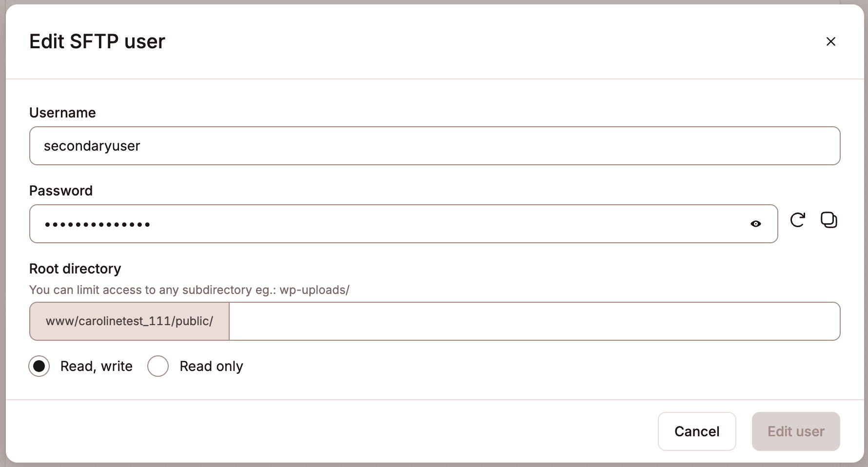Dismiss the dialog without saving via Cancel
Viewport: 868px width, 467px height.
tap(697, 431)
